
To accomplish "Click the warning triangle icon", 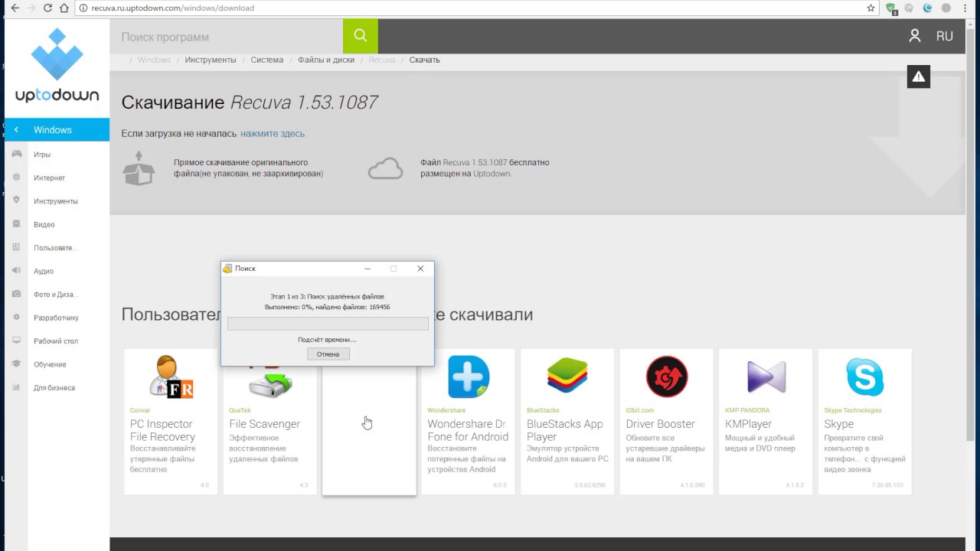I will tap(919, 77).
